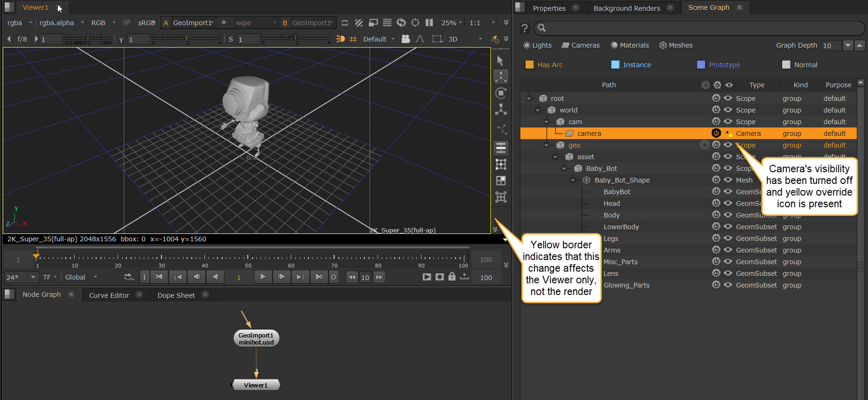This screenshot has width=868, height=400.
Task: Click the Cameras filter icon
Action: click(x=566, y=45)
